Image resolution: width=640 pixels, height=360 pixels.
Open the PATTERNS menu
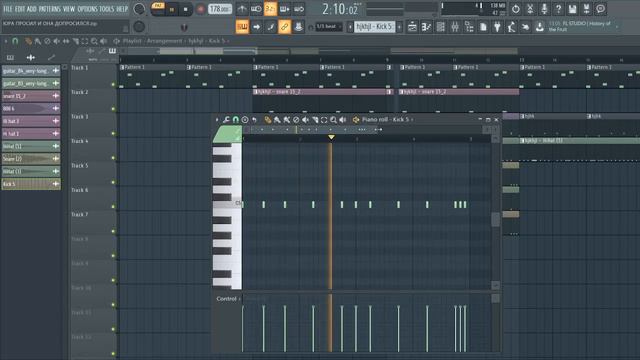pyautogui.click(x=50, y=9)
